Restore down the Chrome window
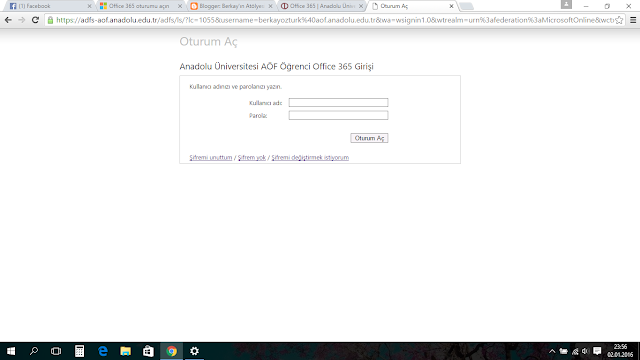 pyautogui.click(x=607, y=6)
